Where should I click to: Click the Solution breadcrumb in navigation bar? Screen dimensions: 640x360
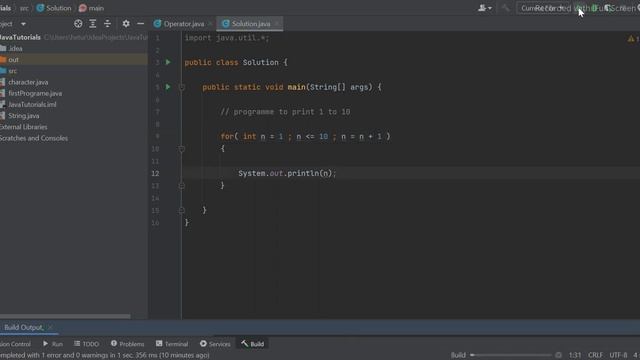click(x=54, y=8)
